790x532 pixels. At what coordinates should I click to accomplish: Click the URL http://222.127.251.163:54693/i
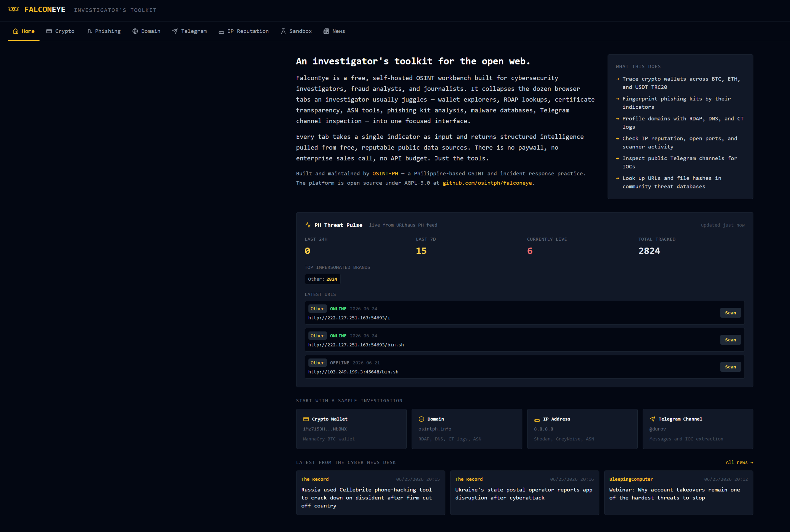click(349, 318)
